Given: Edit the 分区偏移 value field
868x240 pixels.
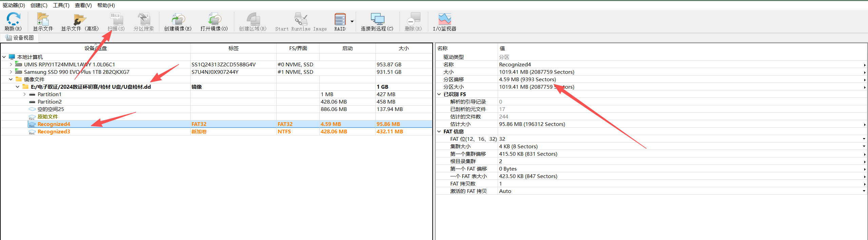Looking at the screenshot, I should pos(682,79).
